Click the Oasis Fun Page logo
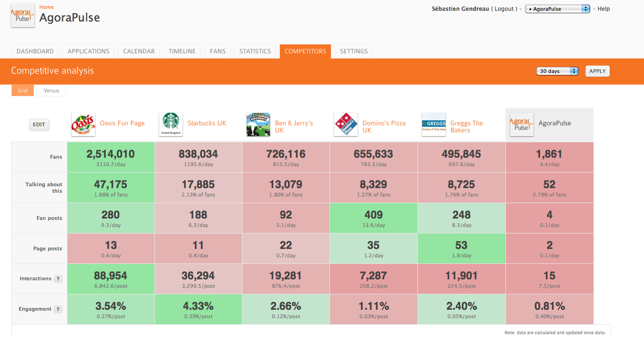Image resolution: width=644 pixels, height=338 pixels. [83, 124]
